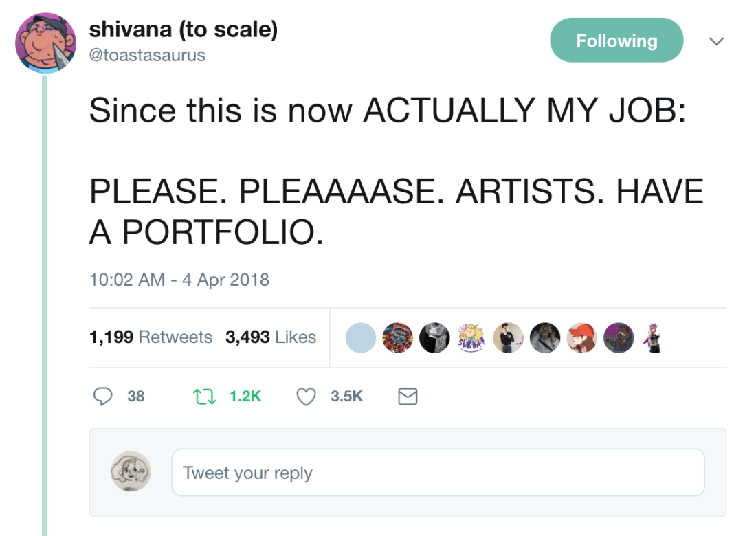Expand the tweet options chevron

(716, 41)
